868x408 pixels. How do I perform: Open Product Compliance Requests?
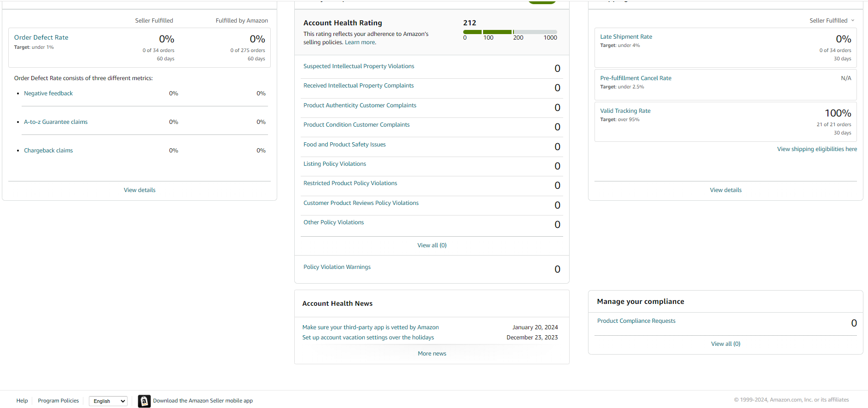[x=636, y=321]
